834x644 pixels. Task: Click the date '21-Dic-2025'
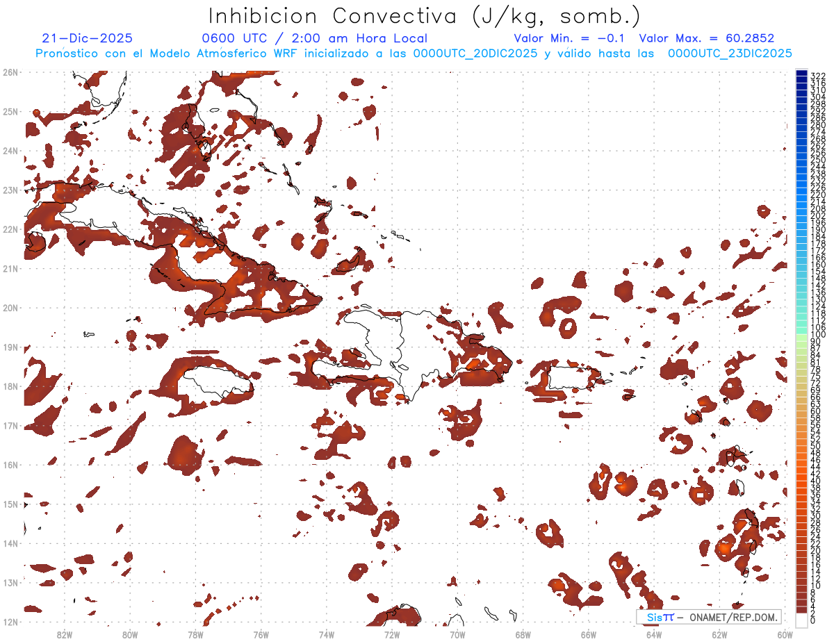(x=88, y=39)
